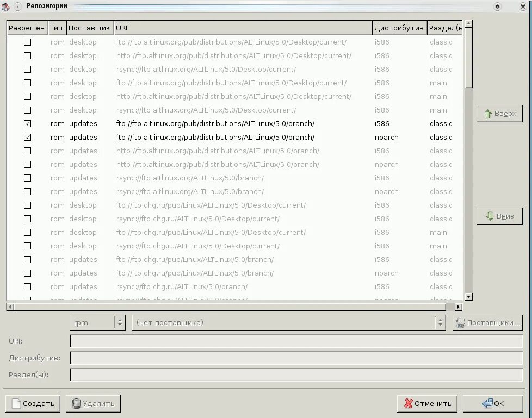The height and width of the screenshot is (418, 532).
Task: Click the red X icon on Отменить
Action: coord(409,404)
